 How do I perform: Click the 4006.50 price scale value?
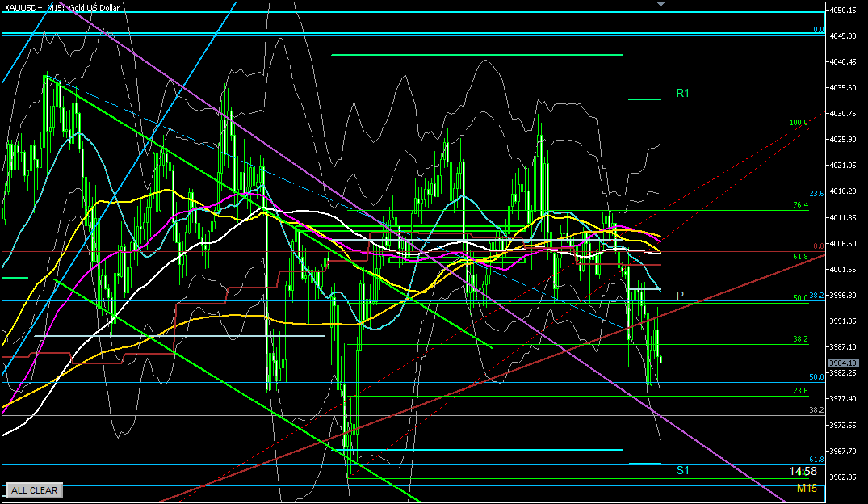click(844, 244)
